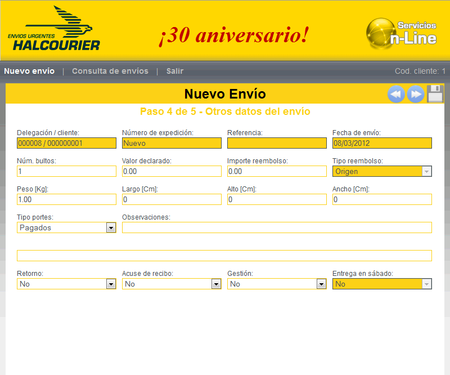Screen dimensions: 450x375
Task: Expand the Acuse de recibo dropdown
Action: click(172, 284)
